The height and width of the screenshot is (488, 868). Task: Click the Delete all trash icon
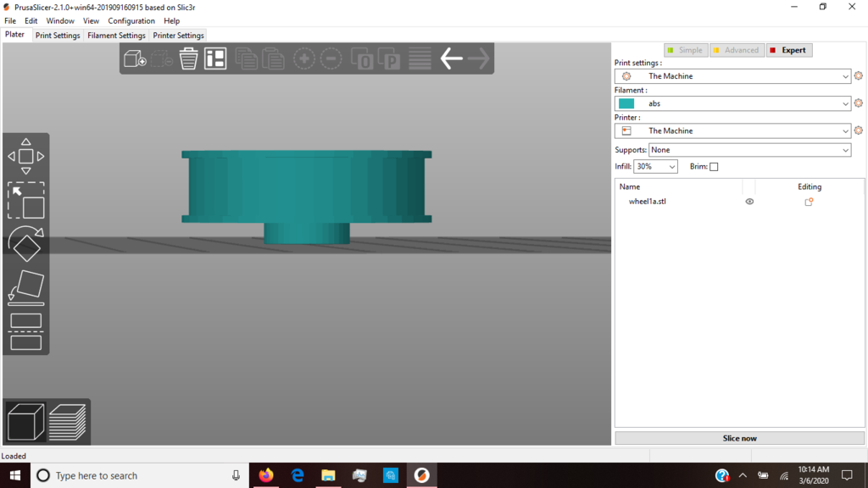(188, 58)
